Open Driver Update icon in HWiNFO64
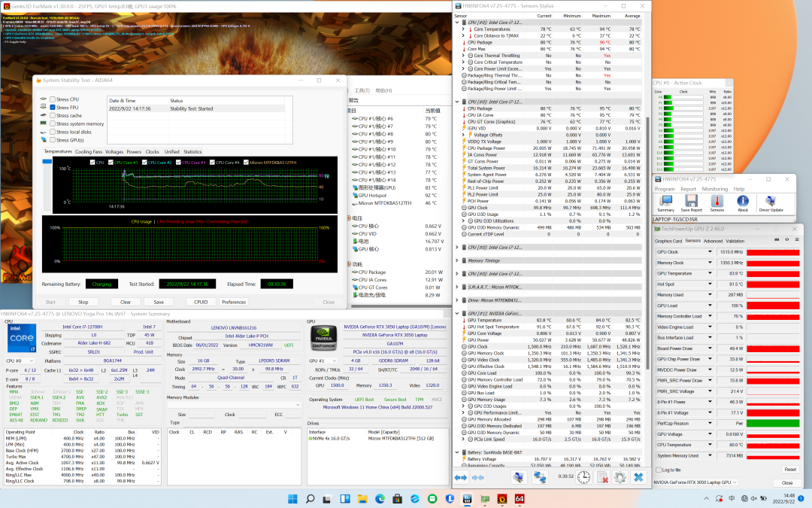Image resolution: width=812 pixels, height=508 pixels. point(771,202)
